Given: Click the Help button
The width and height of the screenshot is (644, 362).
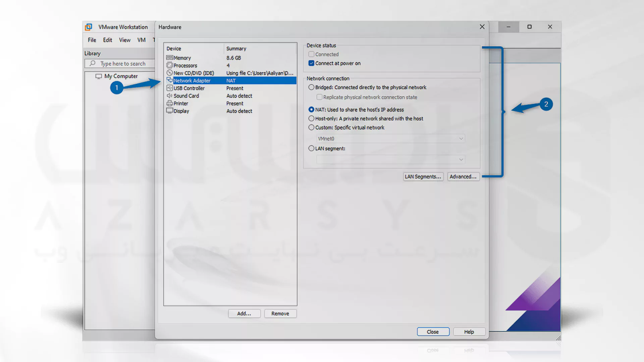Looking at the screenshot, I should pos(469,331).
